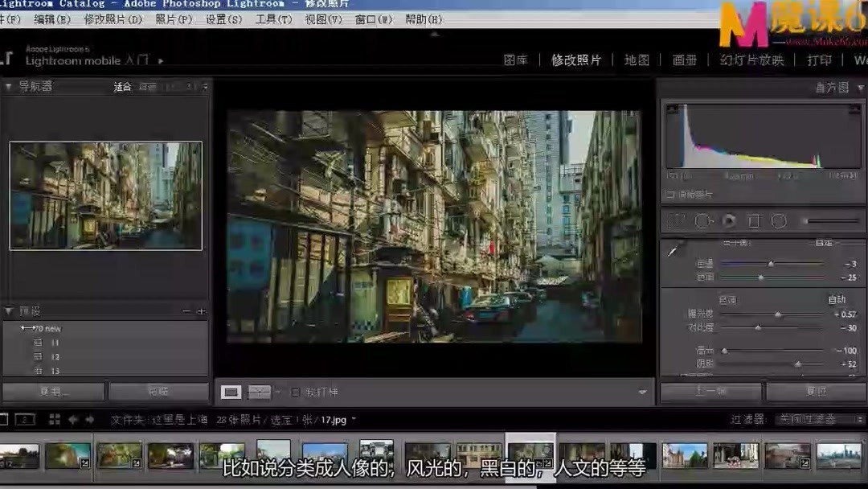The height and width of the screenshot is (489, 868).
Task: Select the Adjustment Brush tool
Action: point(805,220)
